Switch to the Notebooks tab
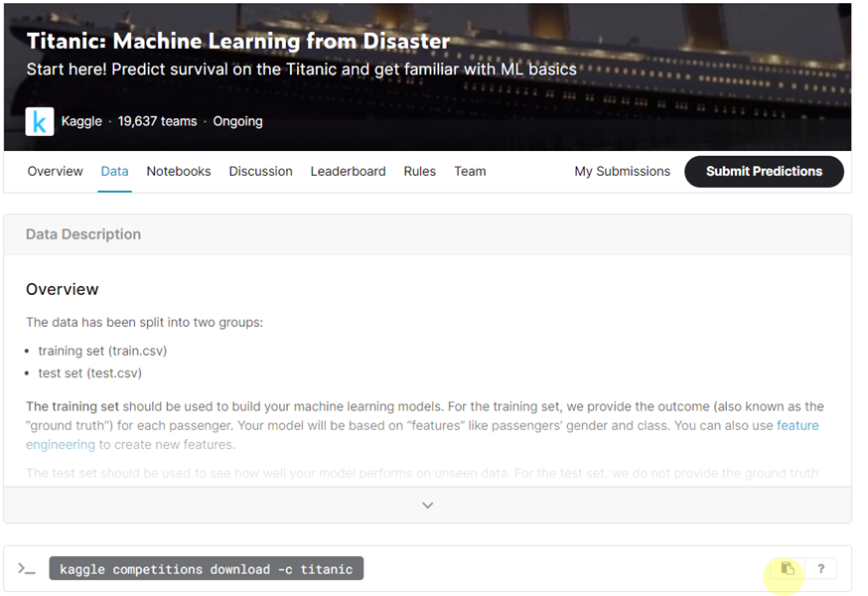 coord(178,172)
